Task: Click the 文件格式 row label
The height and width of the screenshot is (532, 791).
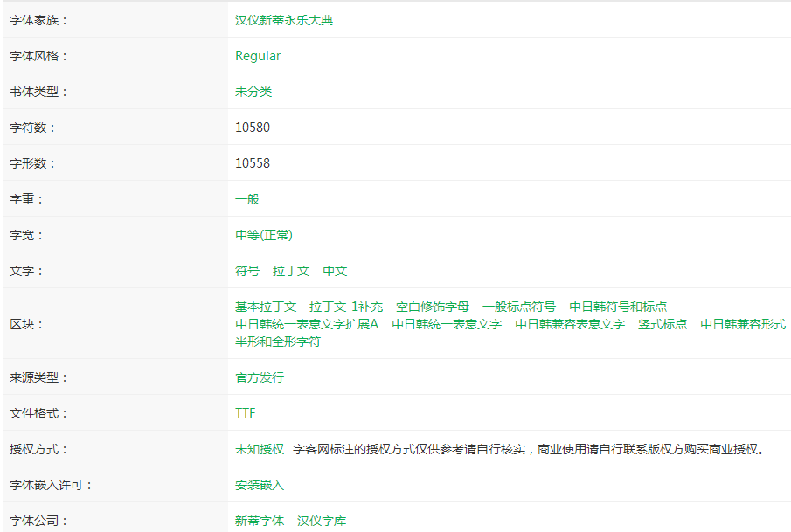Action: (x=38, y=413)
